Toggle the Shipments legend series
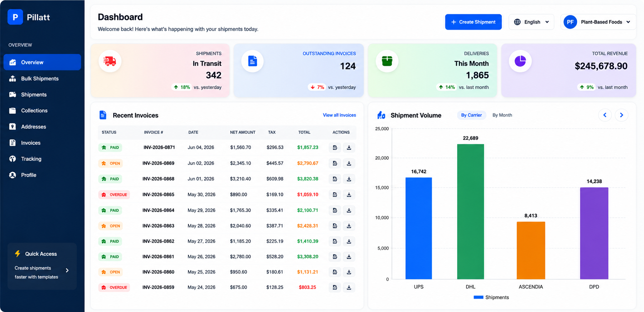644x312 pixels. coord(491,297)
